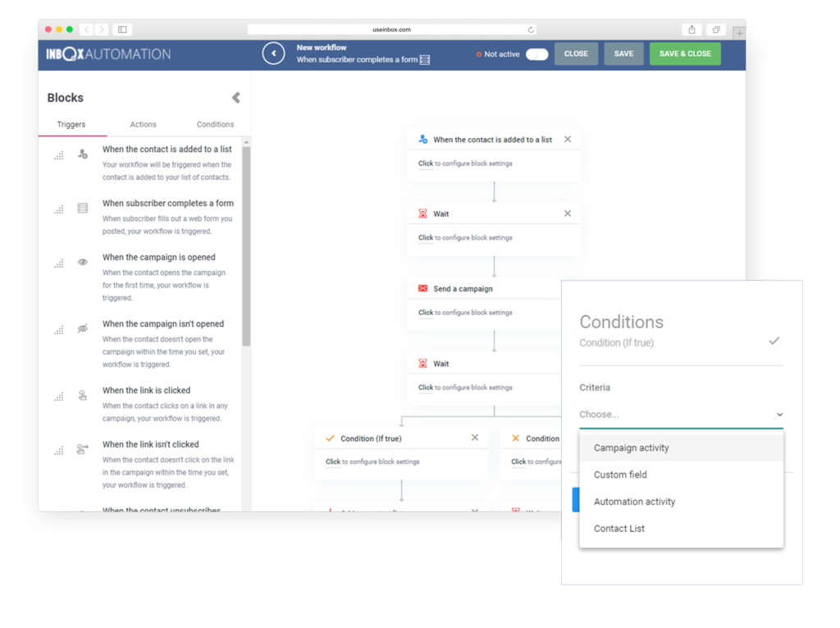Remove the Send a campaign block
Viewport: 840px width, 628px height.
pyautogui.click(x=567, y=288)
